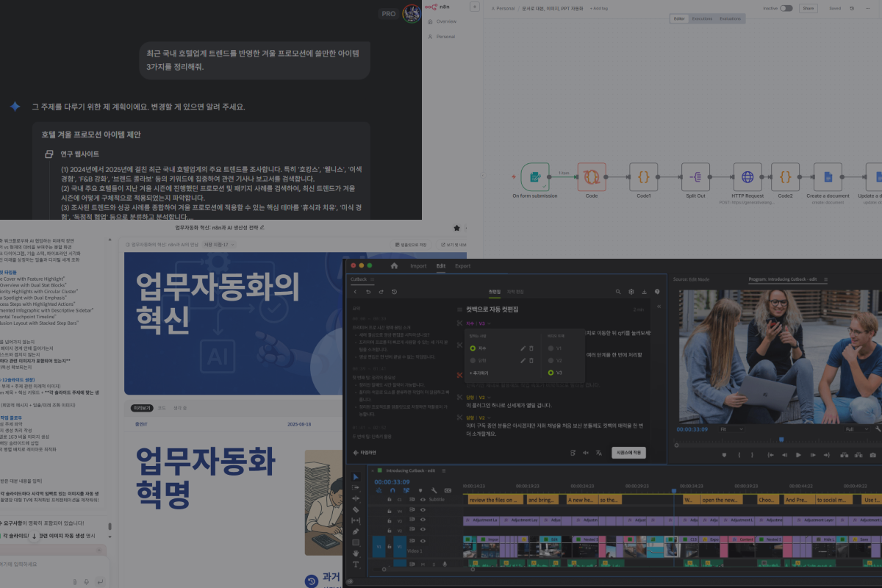Open the history clock icon in Cutback panel
Screen dimensions: 882x588
tap(394, 292)
